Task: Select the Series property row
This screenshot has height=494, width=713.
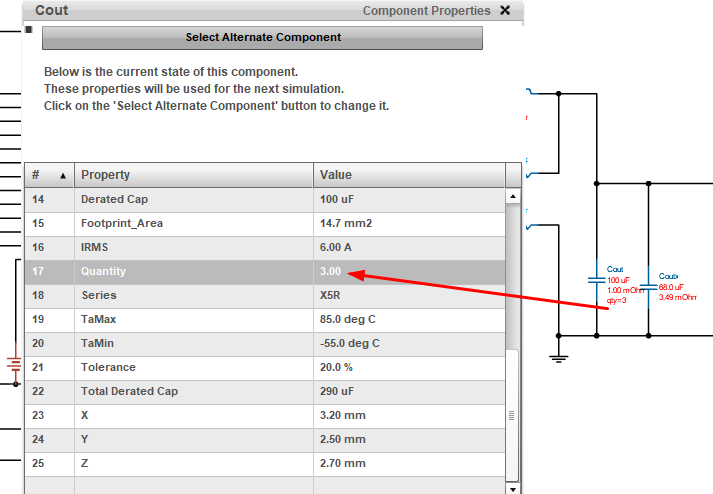Action: [x=265, y=296]
